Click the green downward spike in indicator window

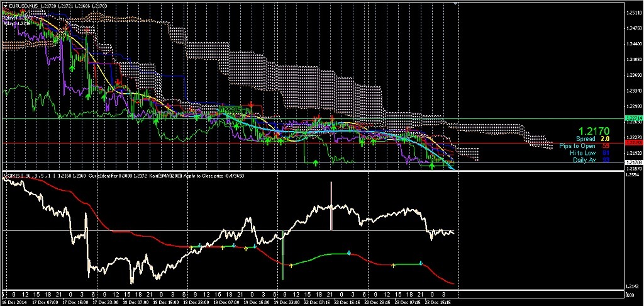(x=283, y=255)
